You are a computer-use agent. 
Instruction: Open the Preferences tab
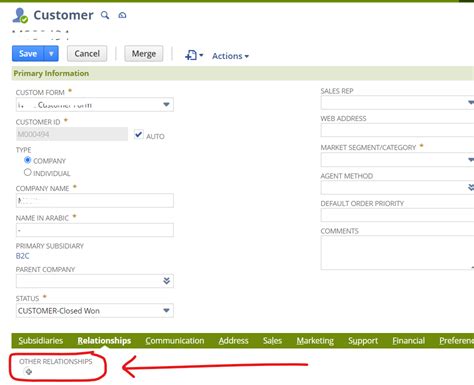(456, 341)
